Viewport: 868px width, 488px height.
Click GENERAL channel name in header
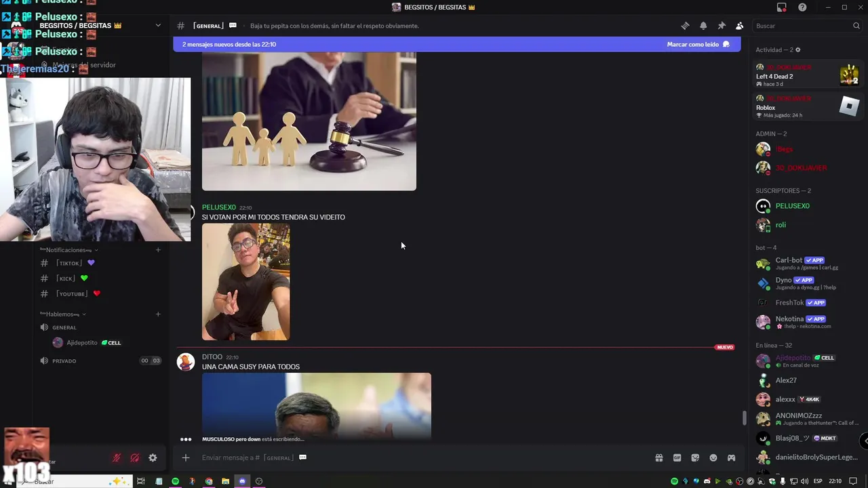pyautogui.click(x=208, y=26)
